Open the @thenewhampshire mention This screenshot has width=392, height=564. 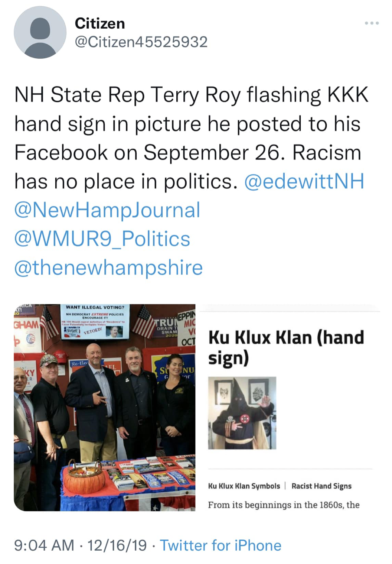(x=108, y=268)
